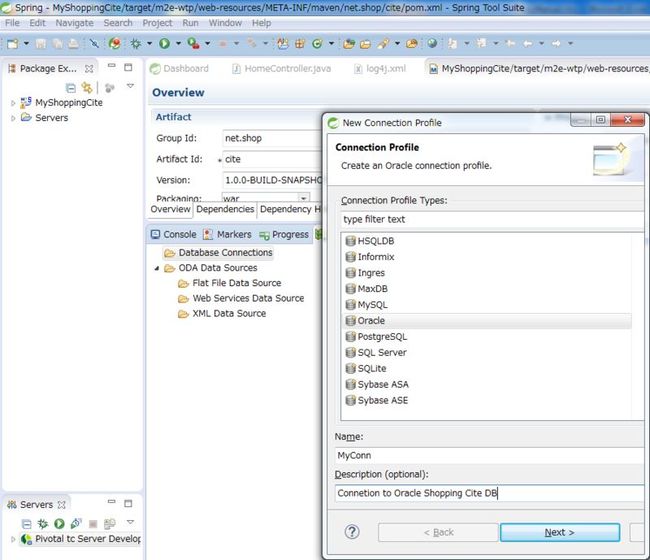Click the Skip All Breakpoints toolbar icon
650x560 pixels.
[95, 43]
